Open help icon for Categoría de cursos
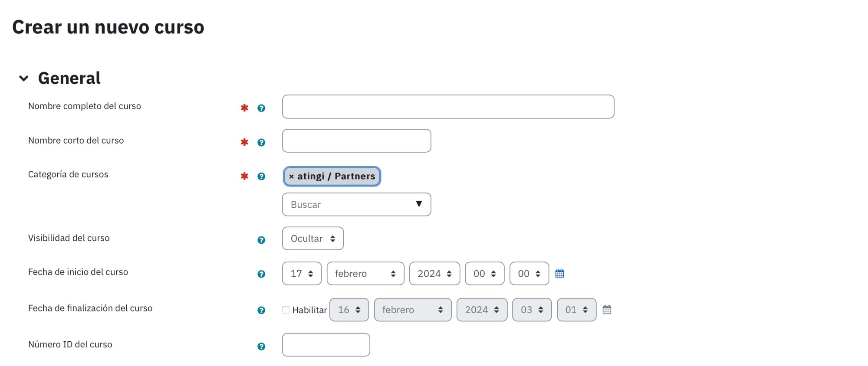868x366 pixels. pyautogui.click(x=261, y=176)
